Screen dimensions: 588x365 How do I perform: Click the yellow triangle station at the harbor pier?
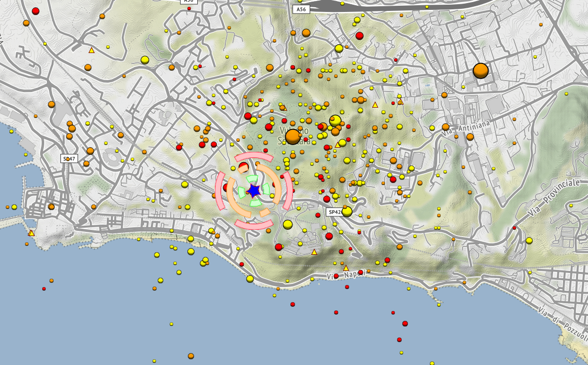(x=31, y=233)
